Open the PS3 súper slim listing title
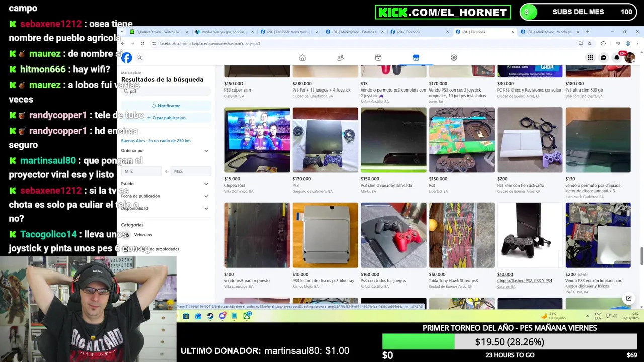 coord(237,90)
